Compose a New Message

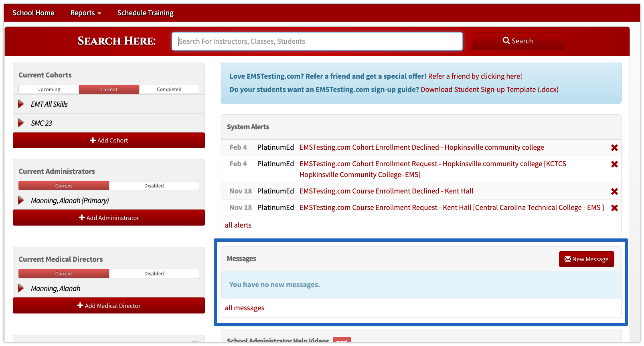coord(587,259)
